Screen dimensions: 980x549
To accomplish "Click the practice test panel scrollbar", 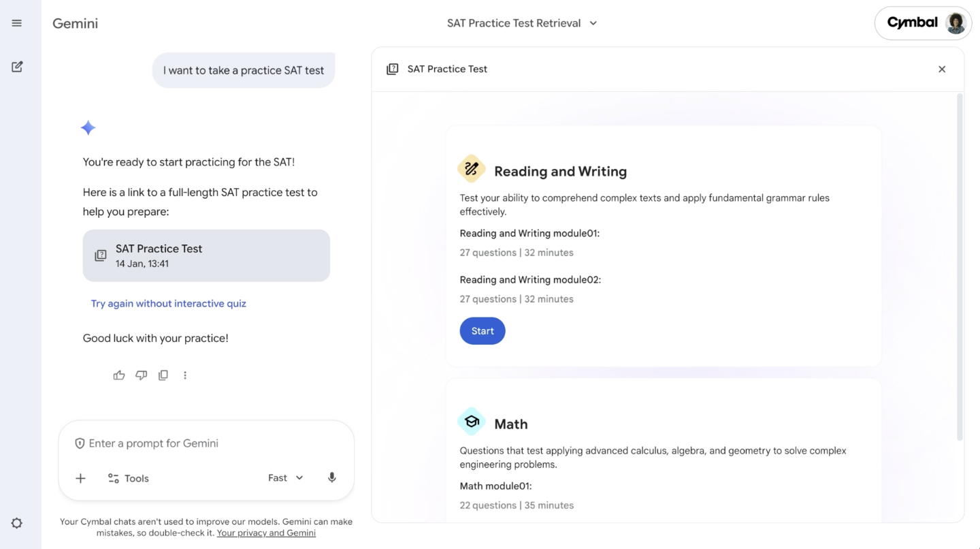I will pyautogui.click(x=960, y=267).
